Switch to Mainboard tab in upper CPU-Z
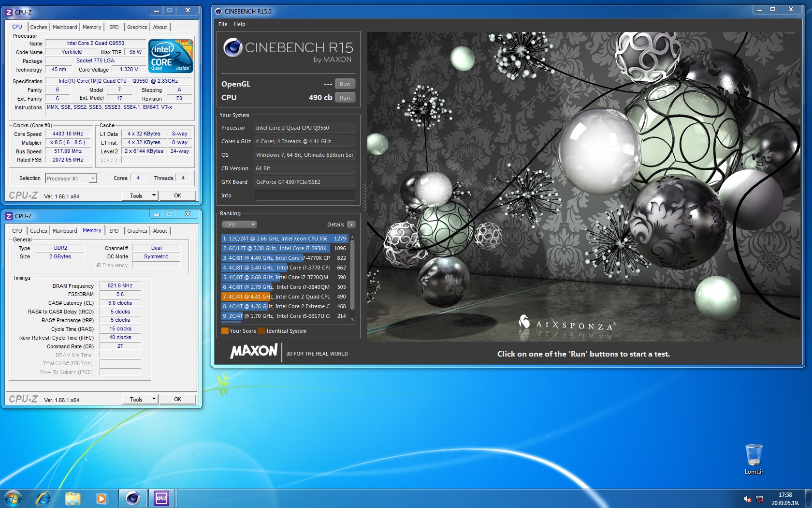This screenshot has height=508, width=812. (65, 27)
